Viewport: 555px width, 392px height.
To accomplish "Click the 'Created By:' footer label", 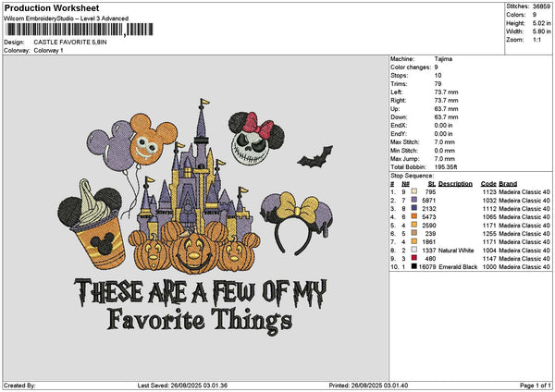I will point(19,386).
